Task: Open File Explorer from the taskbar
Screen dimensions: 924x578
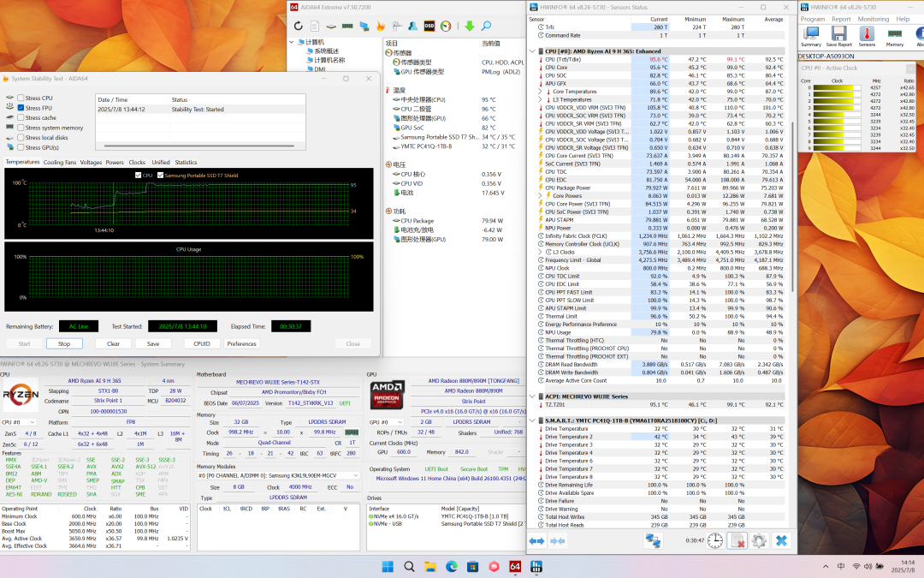Action: click(x=430, y=567)
